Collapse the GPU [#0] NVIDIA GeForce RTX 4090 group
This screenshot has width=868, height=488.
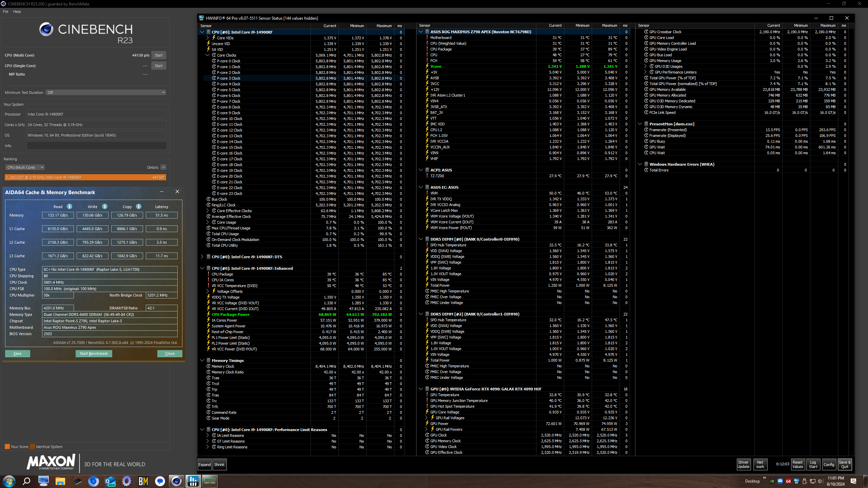click(421, 389)
